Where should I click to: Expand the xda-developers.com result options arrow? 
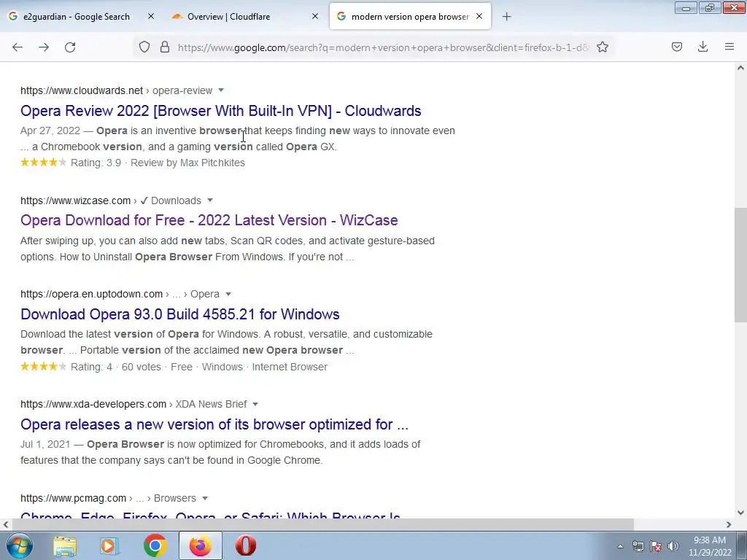(255, 404)
